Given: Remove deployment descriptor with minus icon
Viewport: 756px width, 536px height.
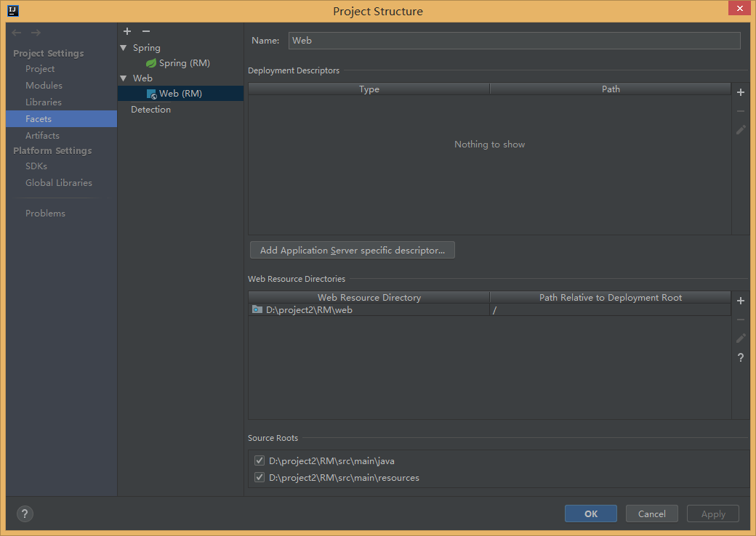Looking at the screenshot, I should point(741,111).
